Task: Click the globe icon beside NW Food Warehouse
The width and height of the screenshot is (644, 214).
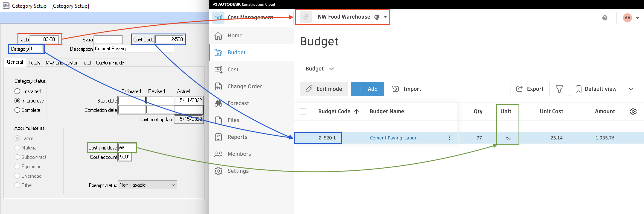Action: coord(377,17)
